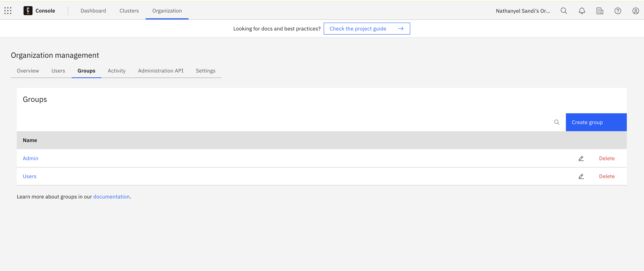The image size is (644, 271).
Task: Click the Dashboard navigation item
Action: coord(93,11)
